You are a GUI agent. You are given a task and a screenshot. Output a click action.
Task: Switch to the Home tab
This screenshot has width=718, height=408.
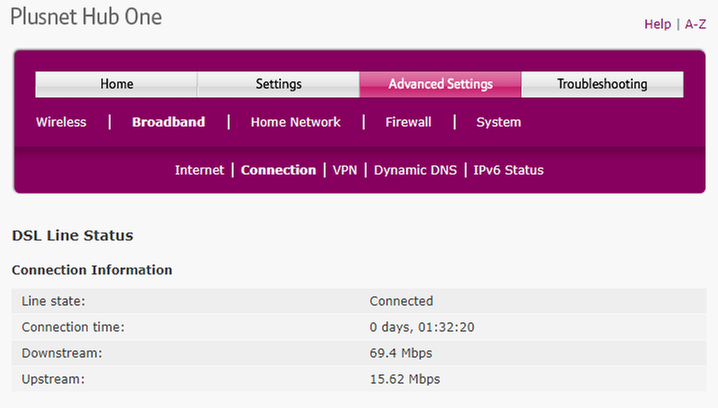click(116, 84)
